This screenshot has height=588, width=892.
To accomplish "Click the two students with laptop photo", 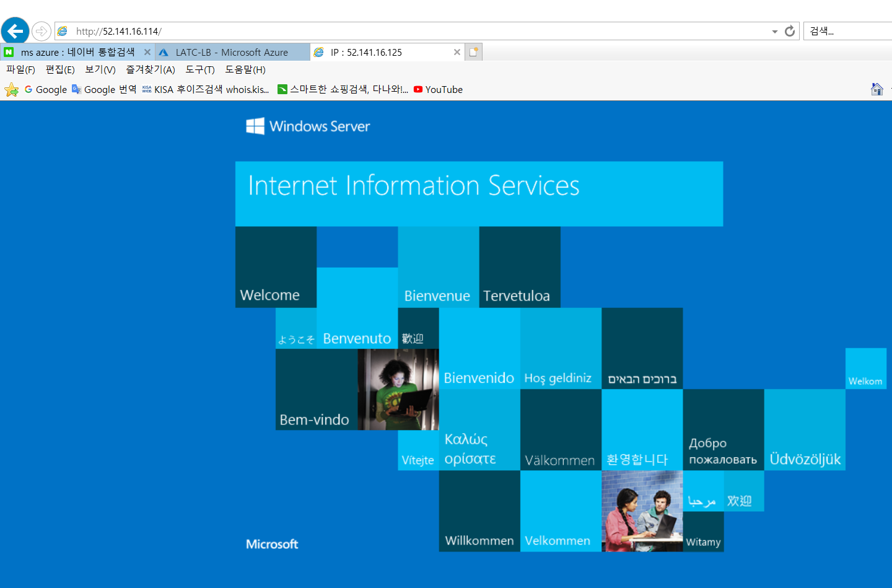I will (x=642, y=511).
